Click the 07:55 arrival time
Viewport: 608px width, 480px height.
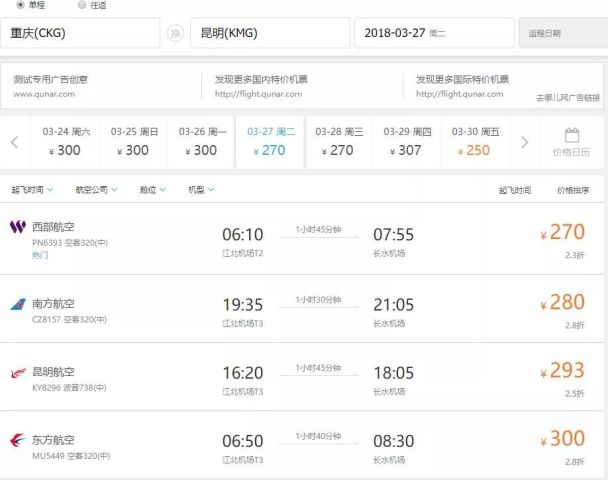pos(394,235)
